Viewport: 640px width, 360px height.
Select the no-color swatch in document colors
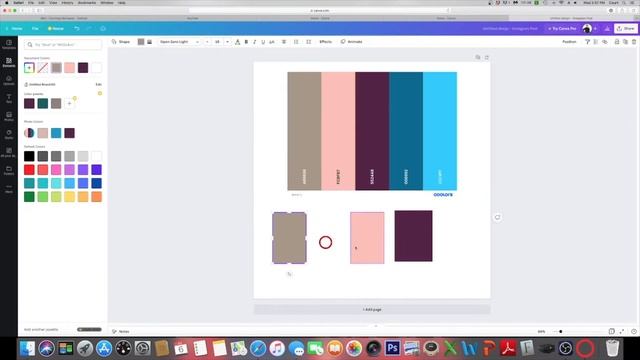pyautogui.click(x=42, y=68)
